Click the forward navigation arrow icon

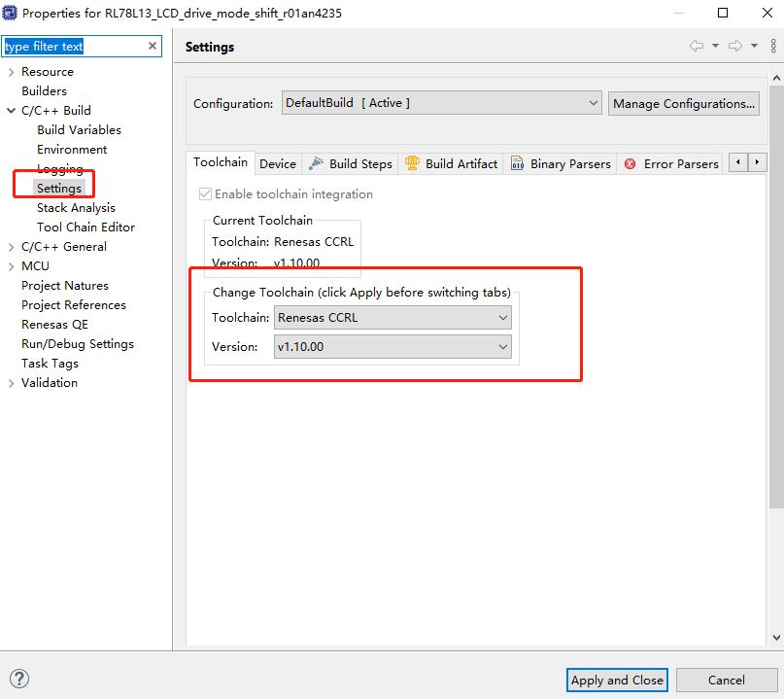pos(735,46)
